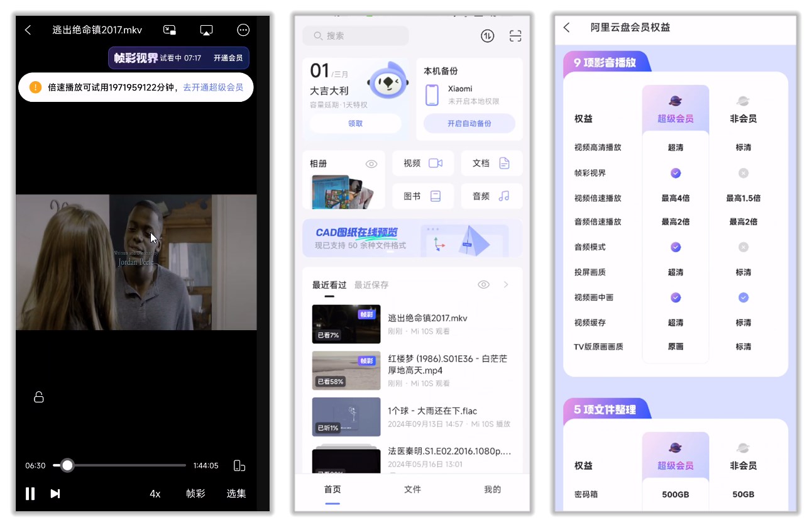This screenshot has height=527, width=812.
Task: Toggle recent list visibility eye icon
Action: pyautogui.click(x=483, y=285)
